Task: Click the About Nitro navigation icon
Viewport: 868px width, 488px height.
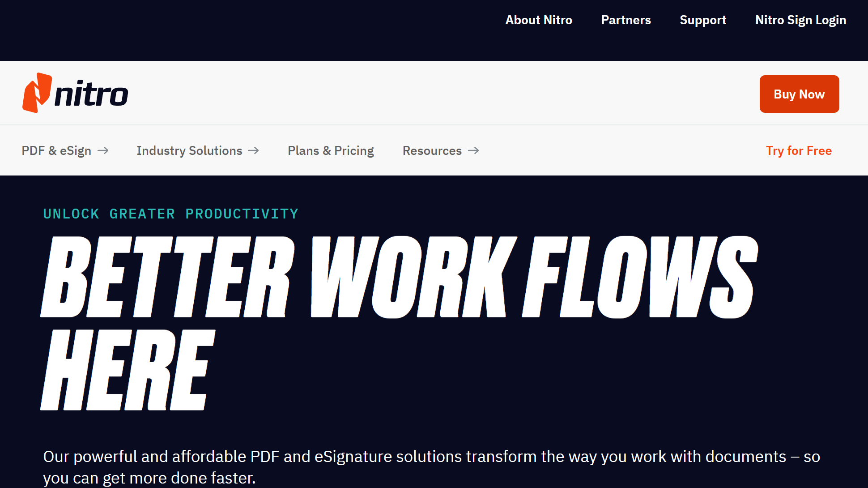Action: 538,20
